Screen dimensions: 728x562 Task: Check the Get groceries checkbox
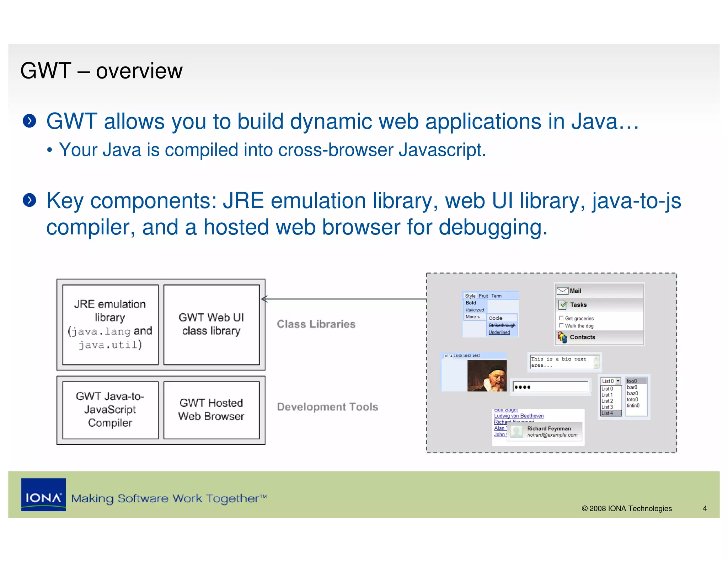coord(561,318)
